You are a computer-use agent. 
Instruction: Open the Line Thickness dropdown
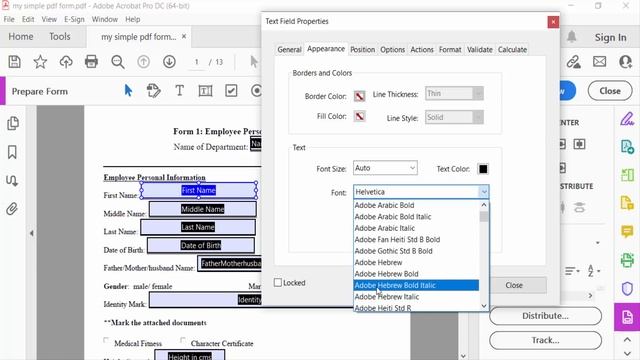(x=454, y=93)
